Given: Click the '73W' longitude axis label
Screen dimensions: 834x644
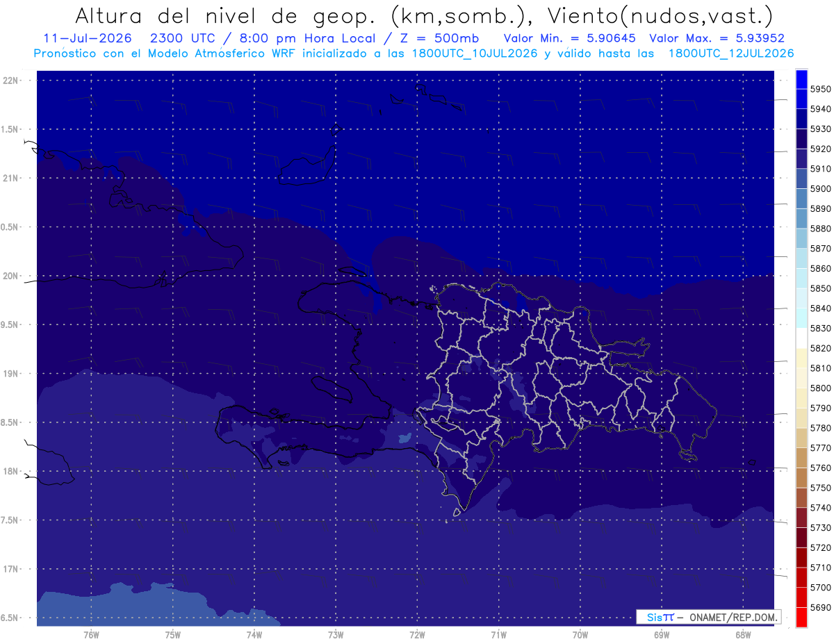Looking at the screenshot, I should coord(336,635).
